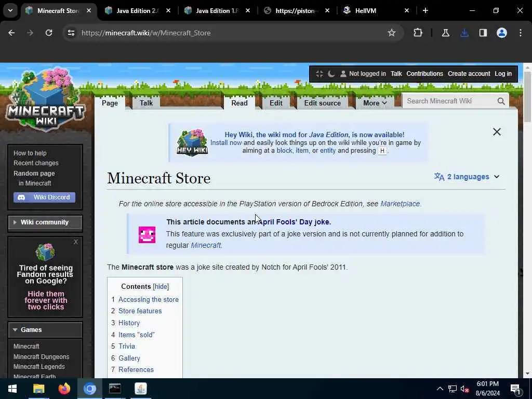The width and height of the screenshot is (532, 399).
Task: Click the address bar URL
Action: (x=146, y=33)
